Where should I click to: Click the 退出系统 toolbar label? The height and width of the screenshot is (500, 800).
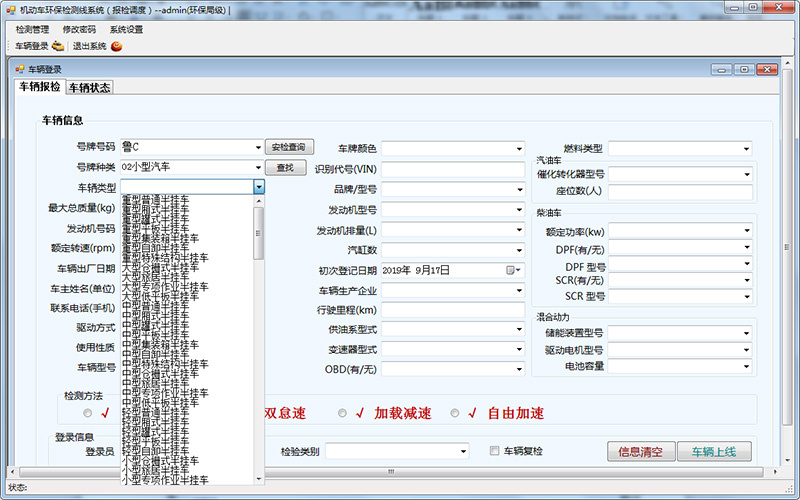(x=89, y=46)
